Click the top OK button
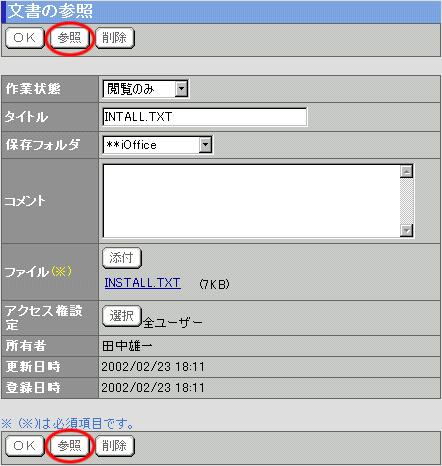Screen dimensions: 442x466 coord(25,38)
